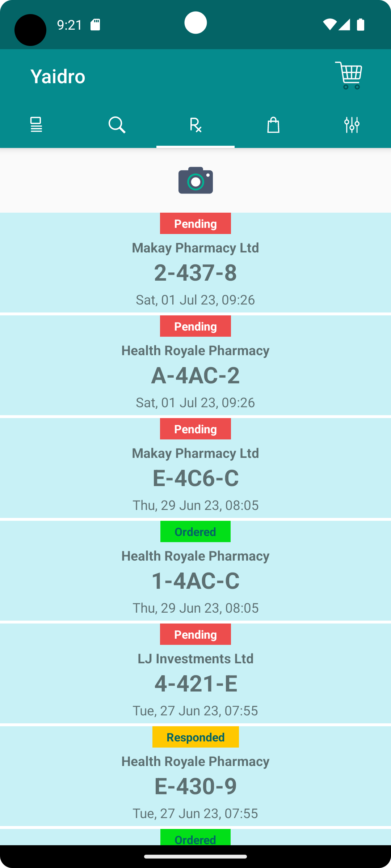View LJ Investments prescription 4-421-E
Image resolution: width=391 pixels, height=868 pixels.
[x=195, y=683]
